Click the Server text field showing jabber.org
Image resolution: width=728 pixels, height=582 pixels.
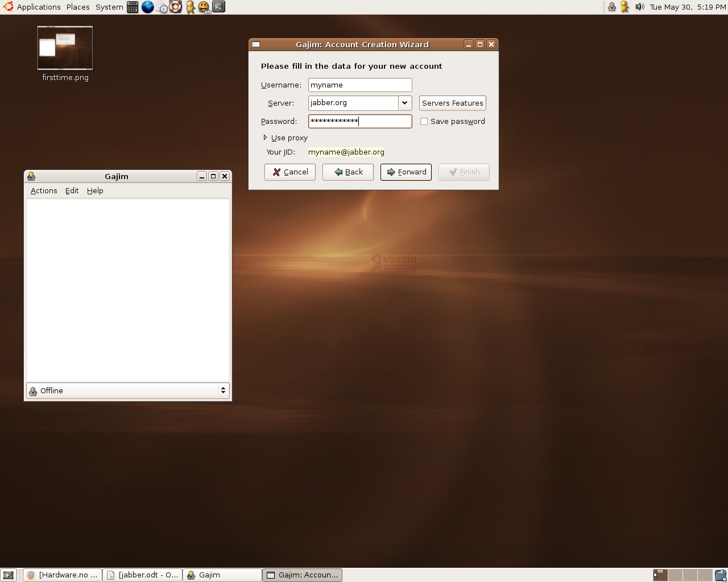coord(353,103)
